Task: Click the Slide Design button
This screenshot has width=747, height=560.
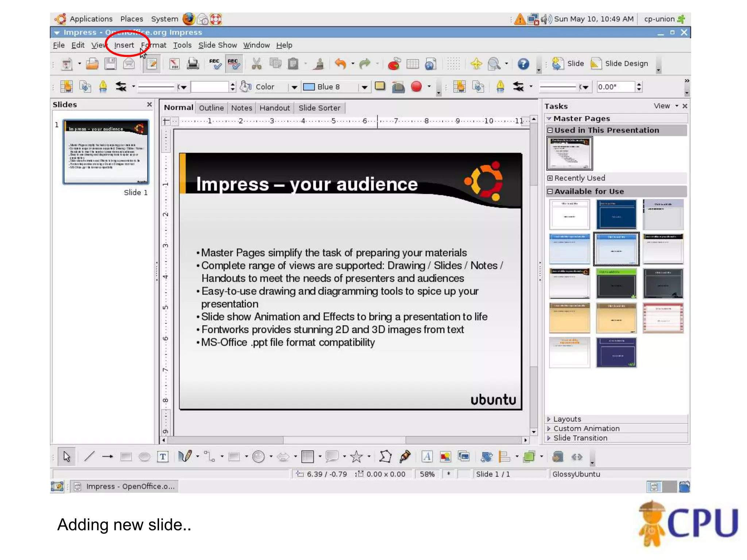Action: 619,64
